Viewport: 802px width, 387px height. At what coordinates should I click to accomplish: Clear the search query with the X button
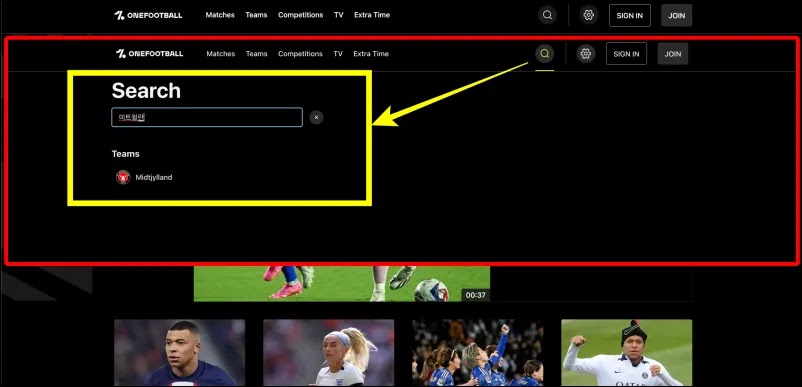[x=316, y=118]
